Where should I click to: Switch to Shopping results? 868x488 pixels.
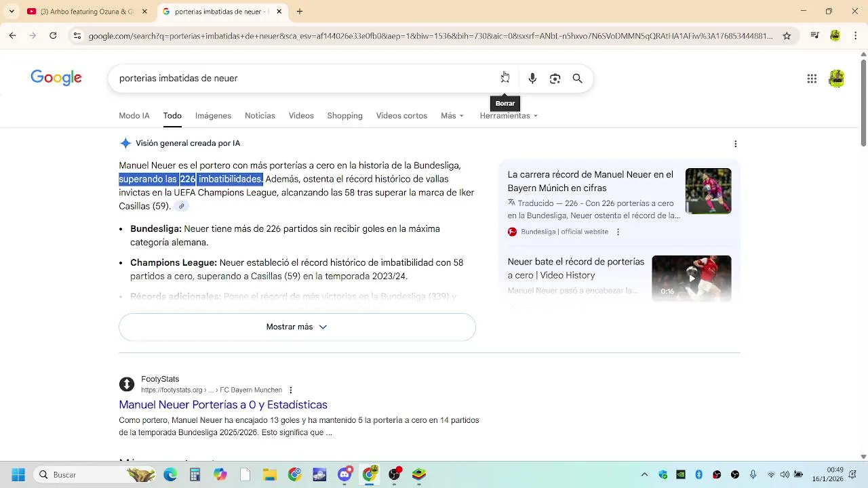tap(344, 116)
